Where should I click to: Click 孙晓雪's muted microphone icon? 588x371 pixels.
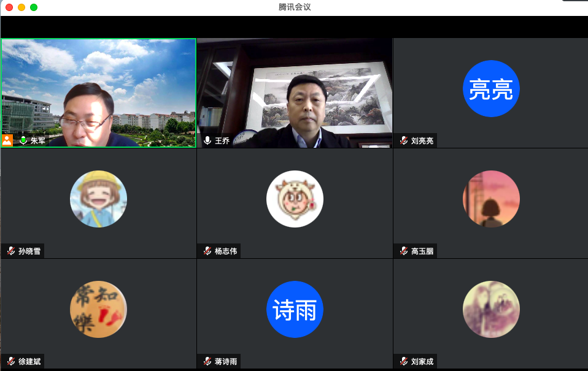pos(11,251)
